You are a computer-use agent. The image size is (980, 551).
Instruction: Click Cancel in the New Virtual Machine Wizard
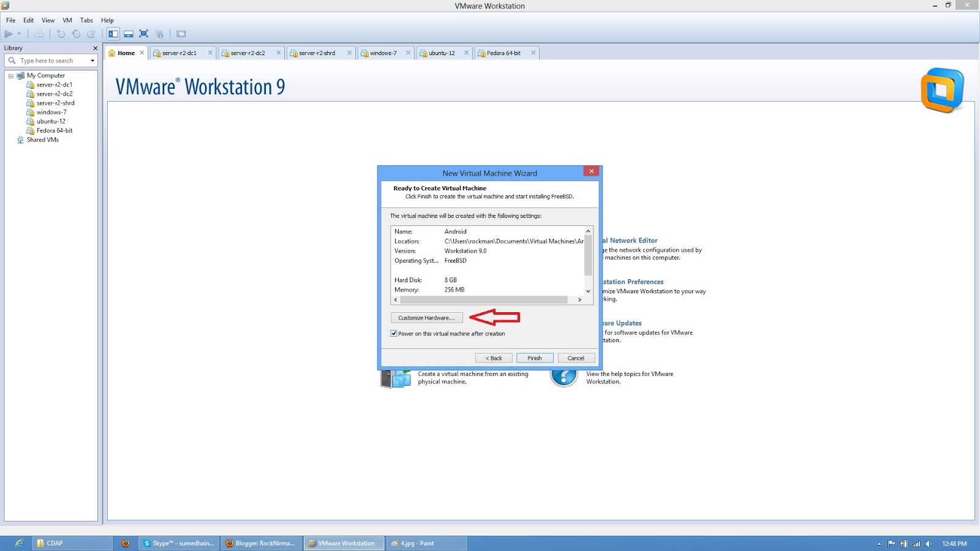576,358
